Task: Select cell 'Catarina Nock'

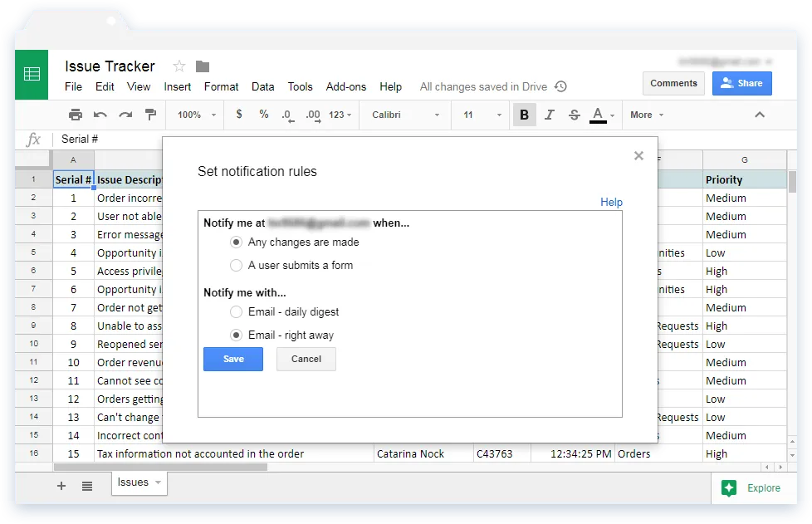Action: click(423, 453)
